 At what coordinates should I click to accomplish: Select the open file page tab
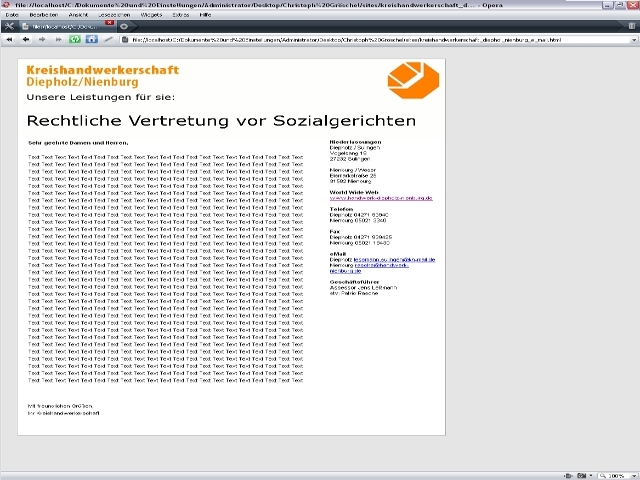pyautogui.click(x=68, y=26)
